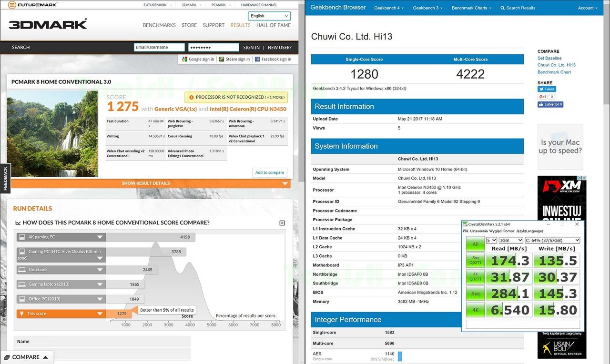Run Seq Q32T1 test in CrystalDiskMark
Viewport: 610px width, 364px height.
click(475, 261)
